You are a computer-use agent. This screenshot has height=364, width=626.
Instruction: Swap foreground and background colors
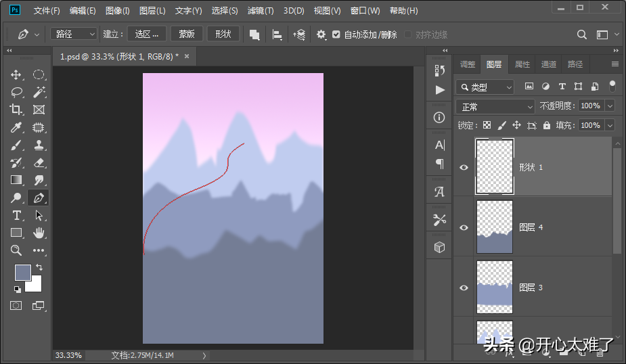tap(39, 267)
